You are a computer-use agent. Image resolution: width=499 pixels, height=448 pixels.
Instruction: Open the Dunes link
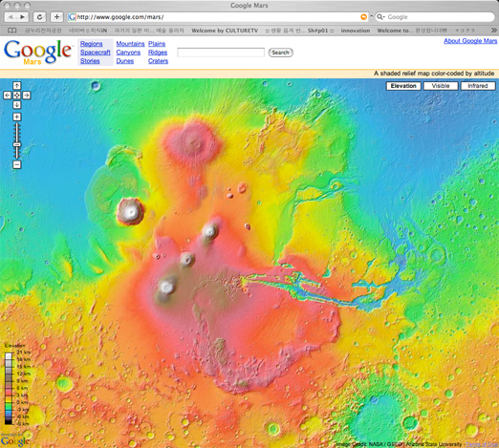point(125,61)
